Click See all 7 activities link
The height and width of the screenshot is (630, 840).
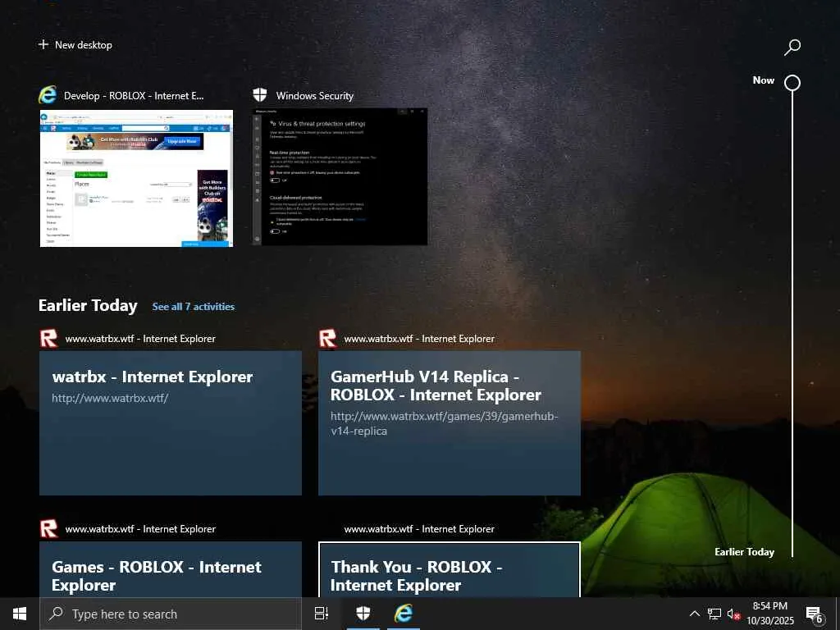tap(194, 307)
